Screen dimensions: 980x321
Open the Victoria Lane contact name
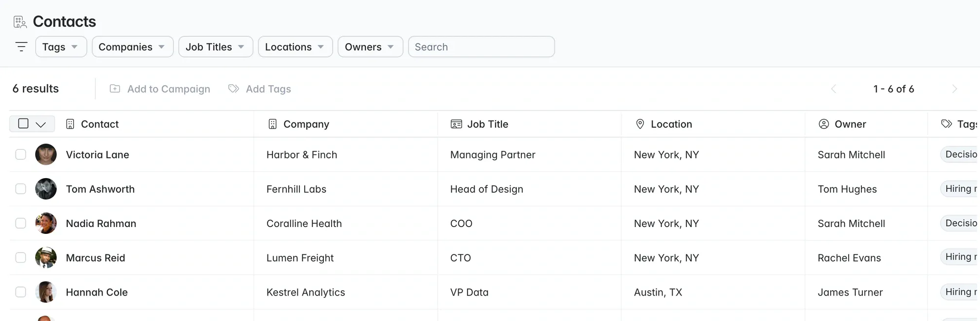pos(98,155)
